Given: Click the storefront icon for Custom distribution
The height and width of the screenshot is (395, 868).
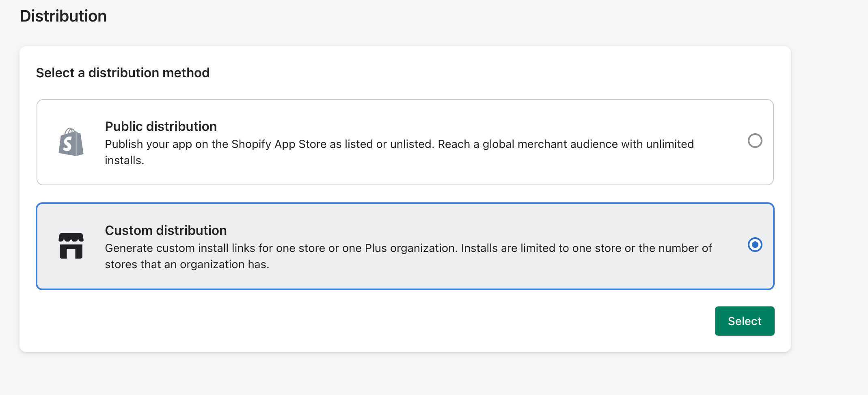Looking at the screenshot, I should [71, 246].
